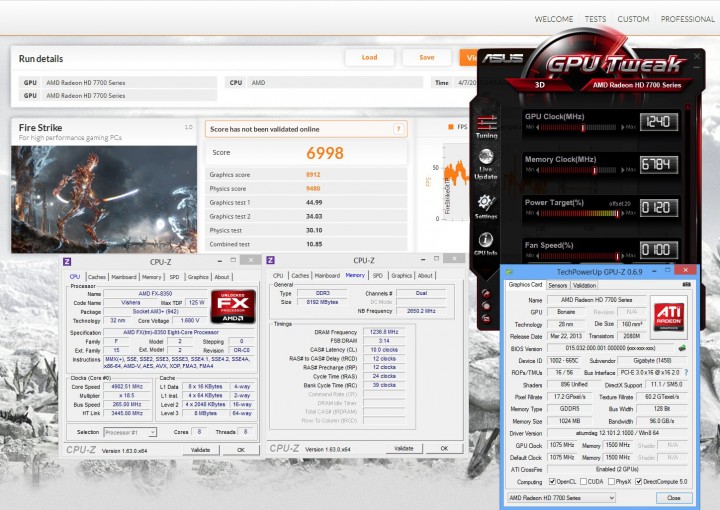Viewport: 720px width, 510px height.
Task: Open Live Update in GPU Tweak
Action: 486,164
